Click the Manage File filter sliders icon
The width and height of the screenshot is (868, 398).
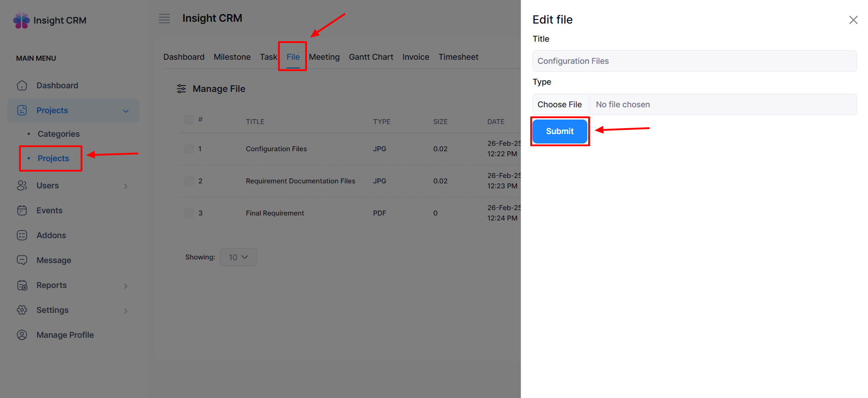(181, 89)
